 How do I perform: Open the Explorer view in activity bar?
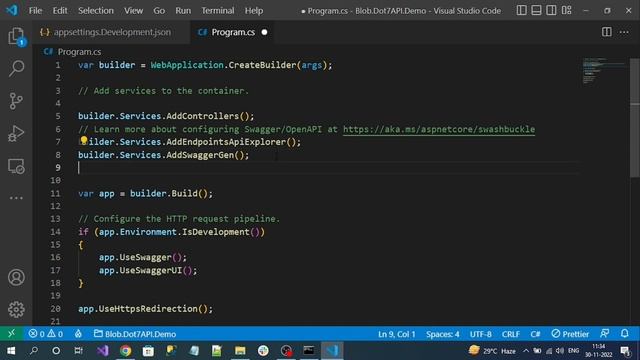[x=16, y=36]
